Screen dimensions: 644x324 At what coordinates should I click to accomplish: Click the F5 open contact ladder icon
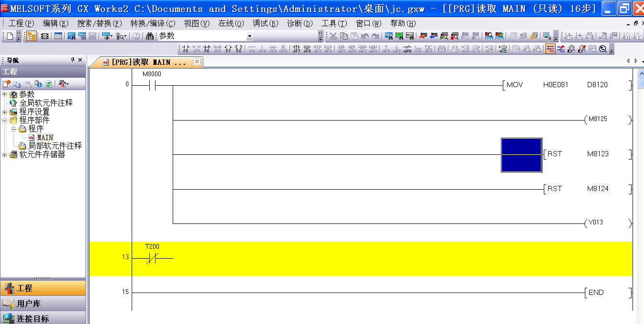[185, 49]
